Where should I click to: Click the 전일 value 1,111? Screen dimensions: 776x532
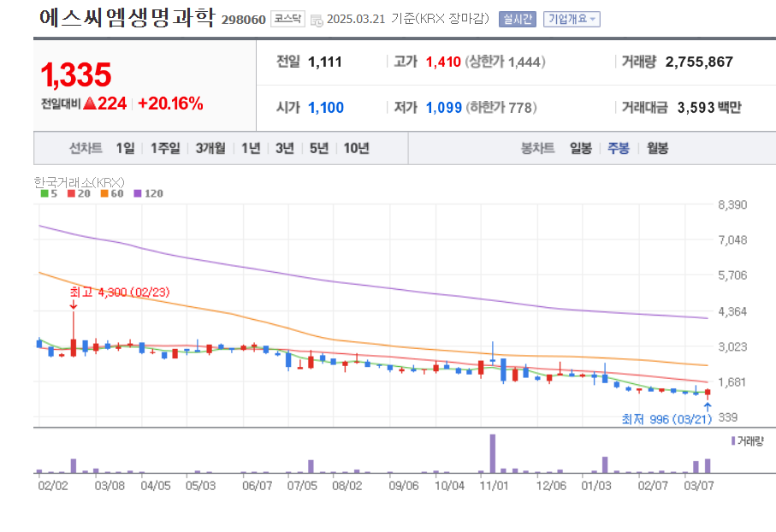(324, 62)
